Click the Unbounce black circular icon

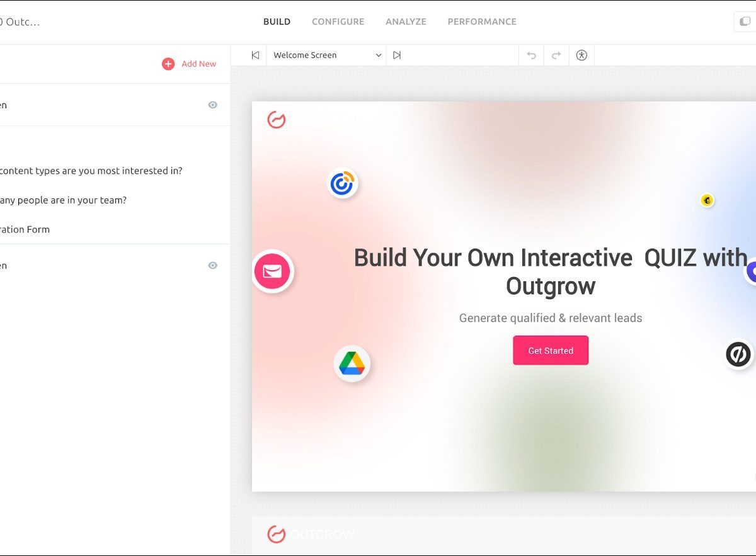[x=738, y=355]
